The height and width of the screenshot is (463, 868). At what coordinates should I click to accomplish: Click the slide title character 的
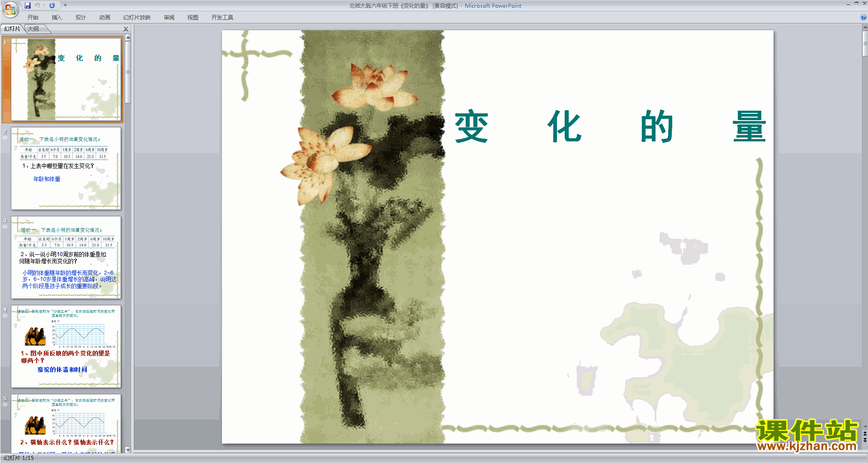point(657,126)
